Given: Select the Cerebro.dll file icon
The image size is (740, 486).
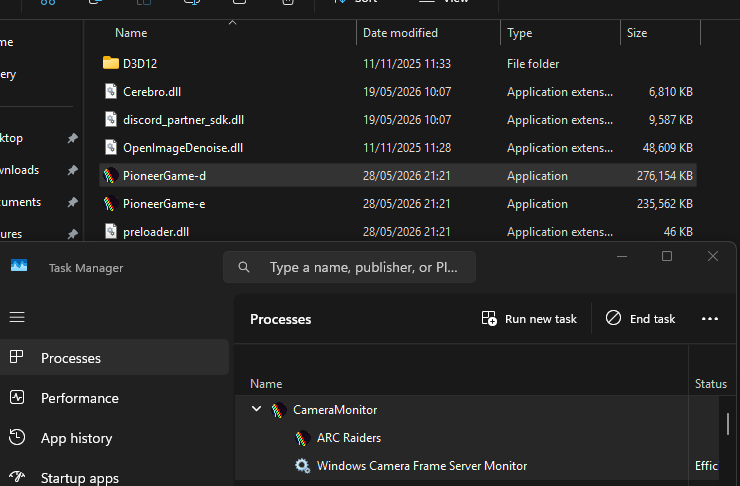Looking at the screenshot, I should (x=110, y=91).
